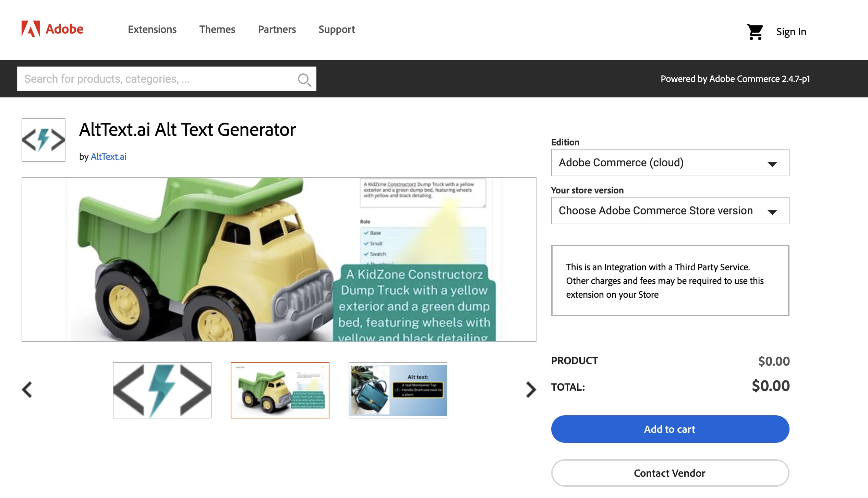868x498 pixels.
Task: Open the Edition dropdown
Action: (x=670, y=163)
